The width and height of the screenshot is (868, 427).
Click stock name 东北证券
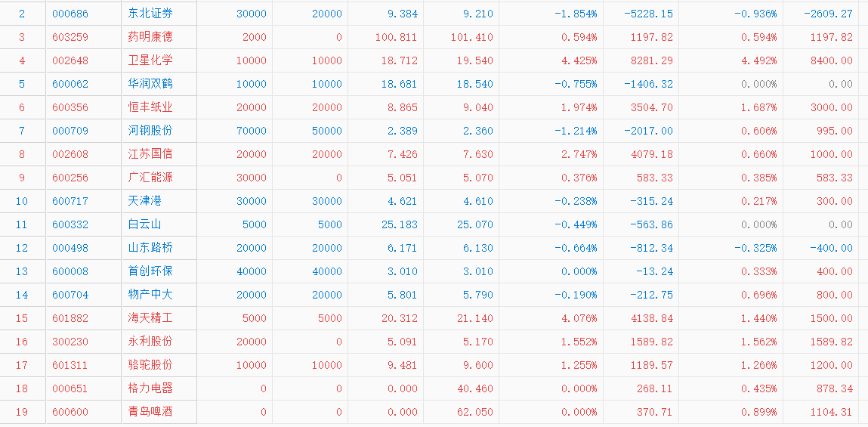coord(150,14)
